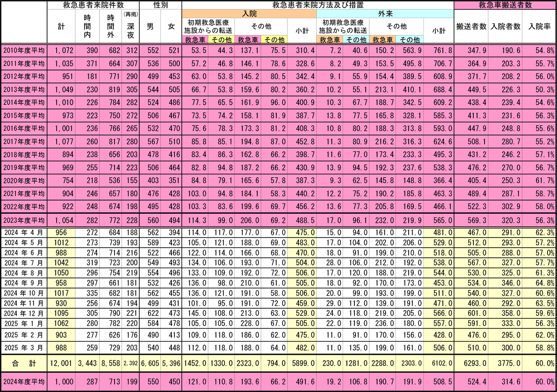This screenshot has height=392, width=557.
Task: Click the light blue 外来 section header
Action: [385, 14]
